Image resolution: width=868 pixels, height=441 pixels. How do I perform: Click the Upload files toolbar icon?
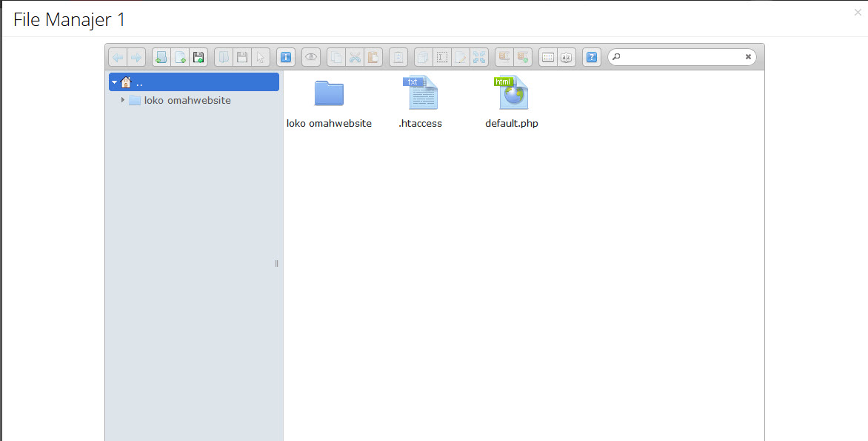[x=198, y=57]
